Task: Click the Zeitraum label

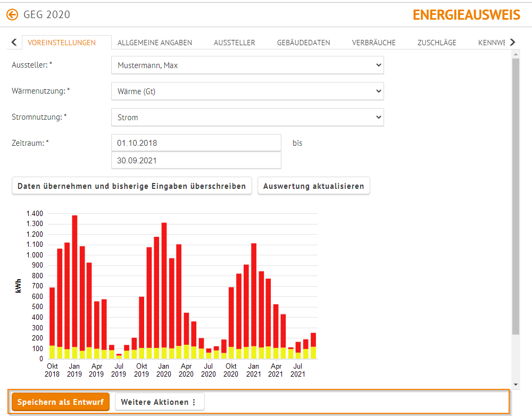Action: click(30, 143)
